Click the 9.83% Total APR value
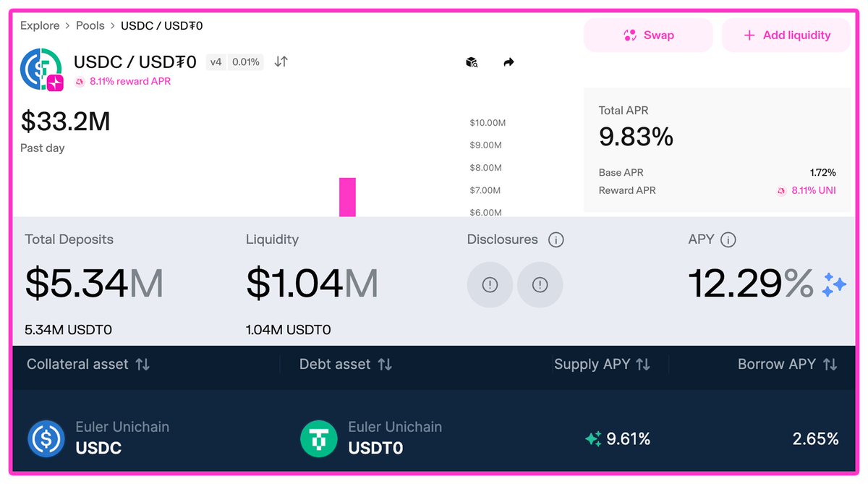Image resolution: width=868 pixels, height=484 pixels. pyautogui.click(x=636, y=136)
